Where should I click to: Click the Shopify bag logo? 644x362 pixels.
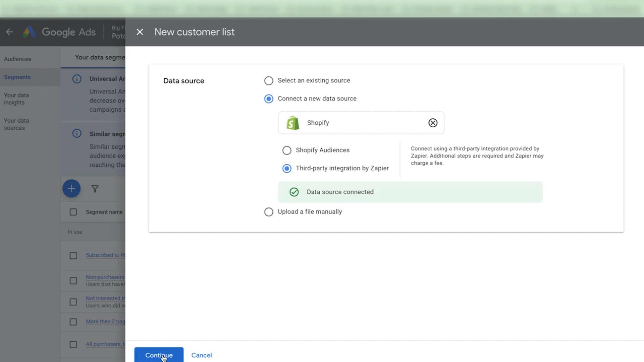[x=292, y=123]
